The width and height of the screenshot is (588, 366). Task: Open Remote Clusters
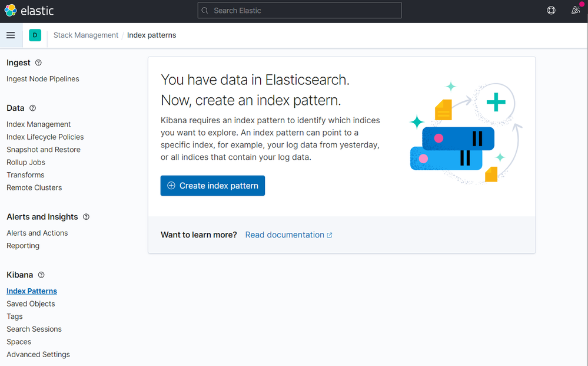[34, 187]
